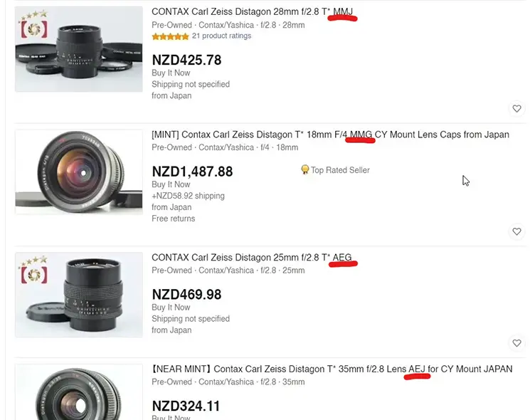Click the NZD324.11 price
Screen dimensions: 530x420
click(x=186, y=406)
